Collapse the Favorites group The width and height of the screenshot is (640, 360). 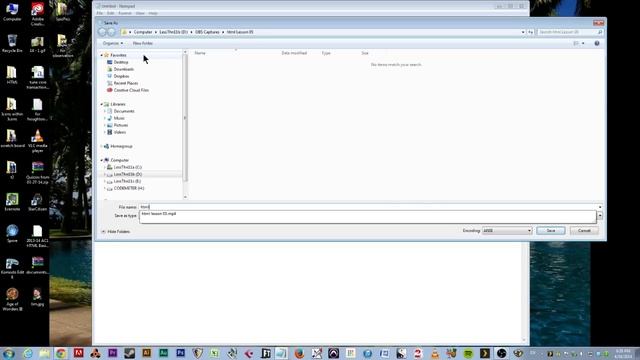click(x=102, y=55)
